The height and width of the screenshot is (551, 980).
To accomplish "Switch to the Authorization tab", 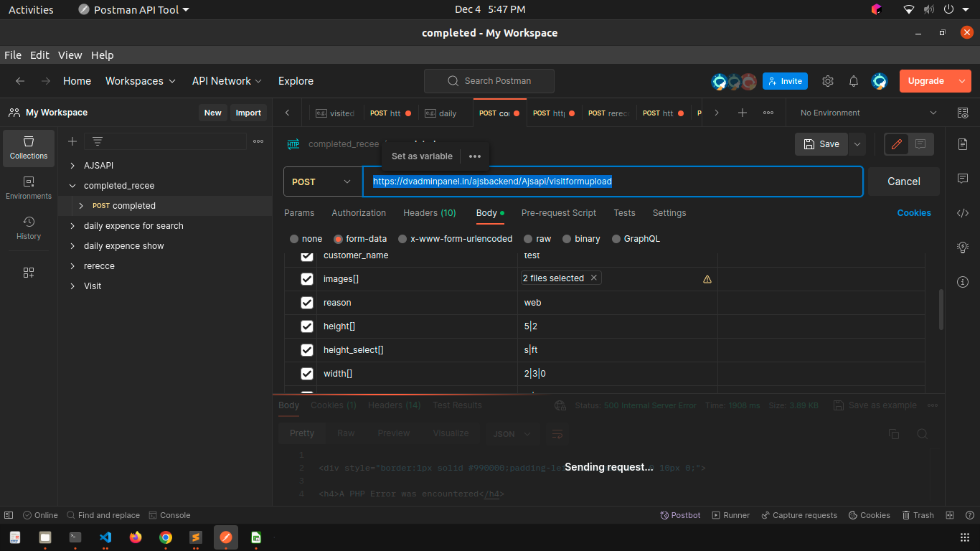I will tap(359, 213).
